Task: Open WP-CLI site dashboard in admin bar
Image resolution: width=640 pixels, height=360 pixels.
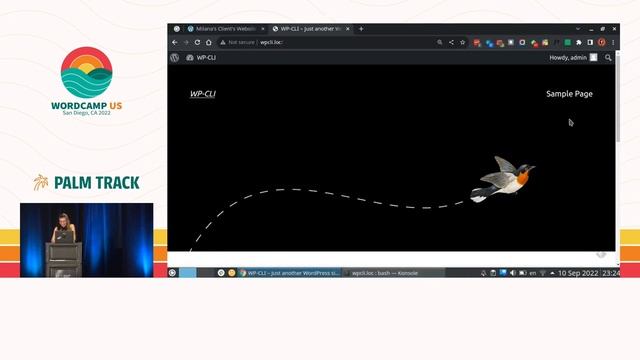Action: [201, 58]
